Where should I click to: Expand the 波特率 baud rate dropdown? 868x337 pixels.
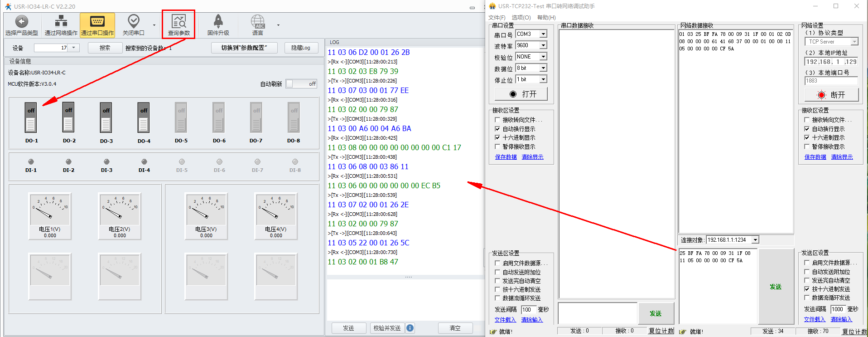tap(543, 45)
